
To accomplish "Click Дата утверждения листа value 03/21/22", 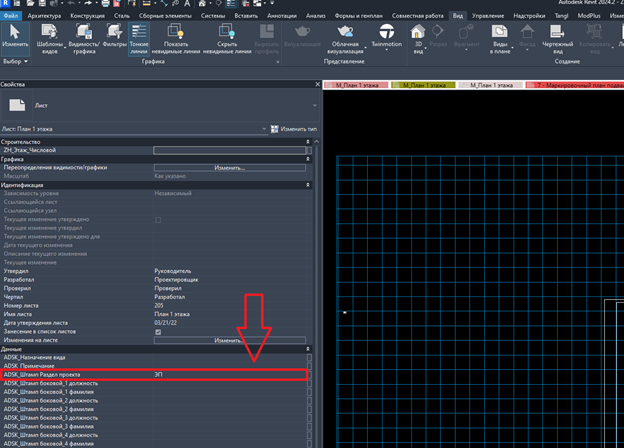I will (166, 323).
